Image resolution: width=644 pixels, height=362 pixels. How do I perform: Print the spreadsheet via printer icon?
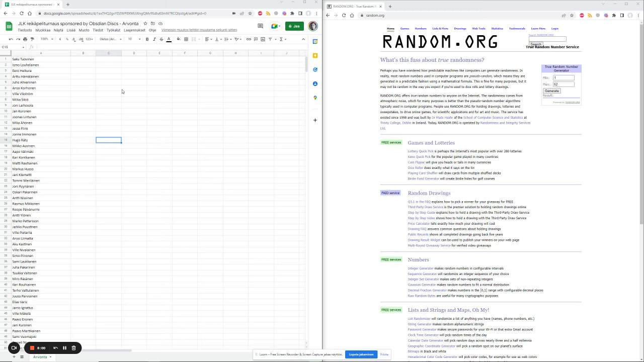(25, 39)
